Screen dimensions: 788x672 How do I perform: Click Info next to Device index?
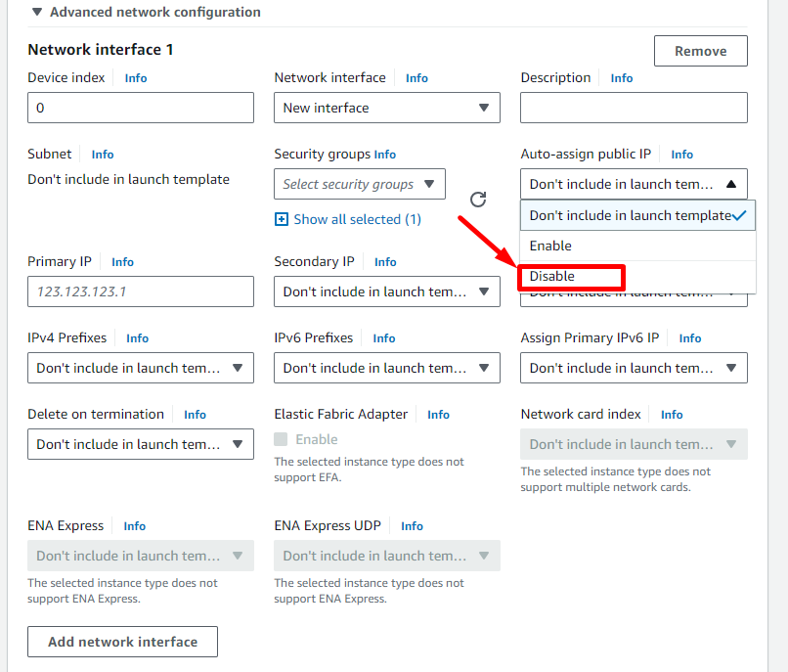click(x=136, y=78)
